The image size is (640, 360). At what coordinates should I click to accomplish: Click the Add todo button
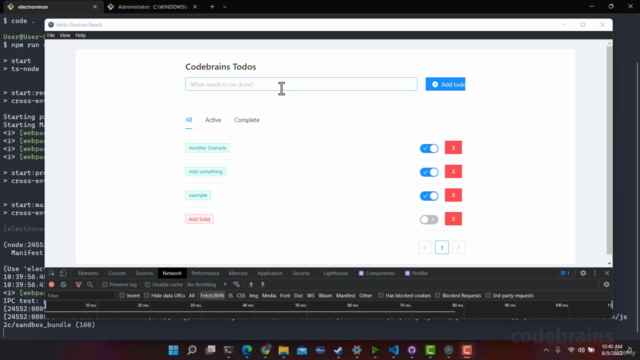point(445,84)
